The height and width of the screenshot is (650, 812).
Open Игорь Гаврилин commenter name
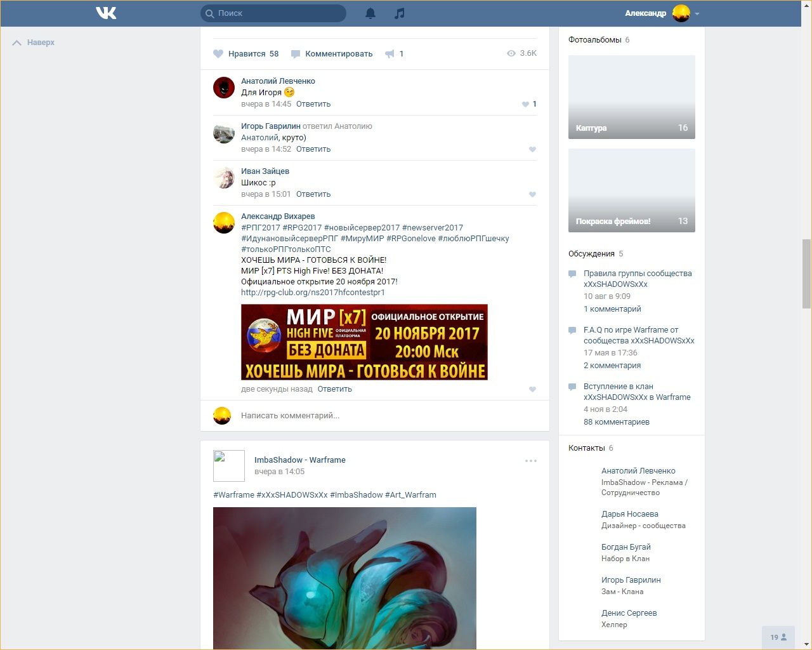271,126
